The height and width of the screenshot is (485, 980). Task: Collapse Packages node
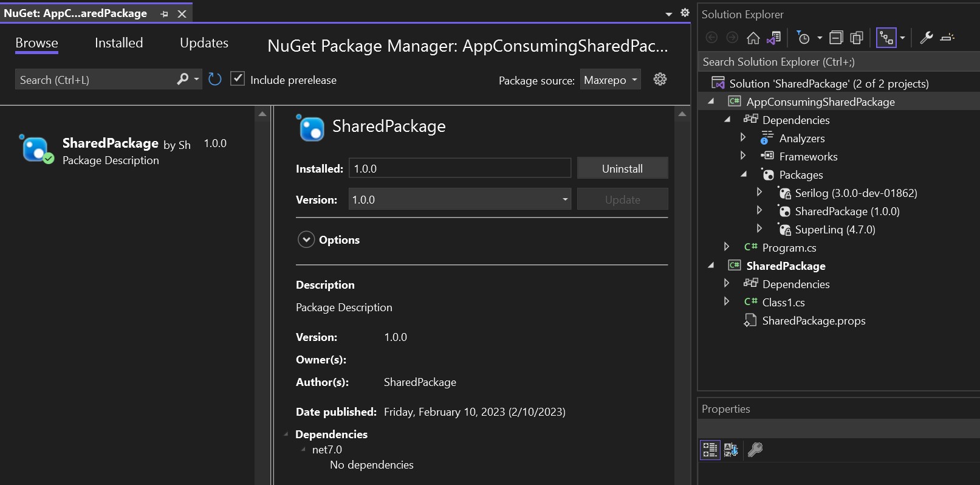[x=744, y=174]
